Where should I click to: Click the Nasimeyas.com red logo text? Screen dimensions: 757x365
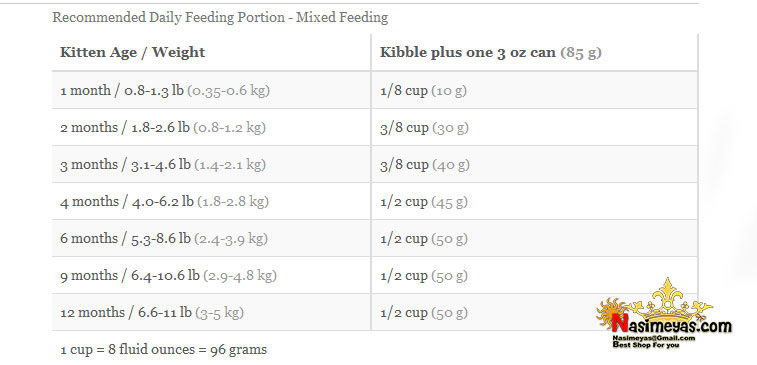[672, 324]
